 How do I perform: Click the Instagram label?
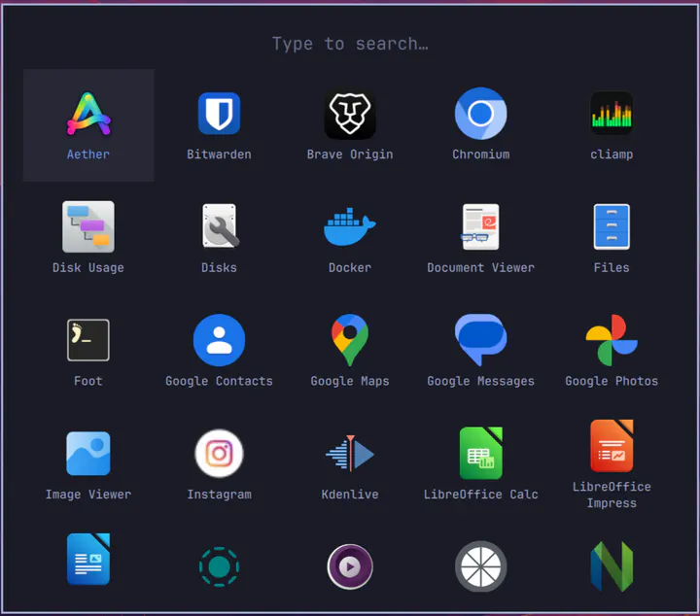(219, 495)
